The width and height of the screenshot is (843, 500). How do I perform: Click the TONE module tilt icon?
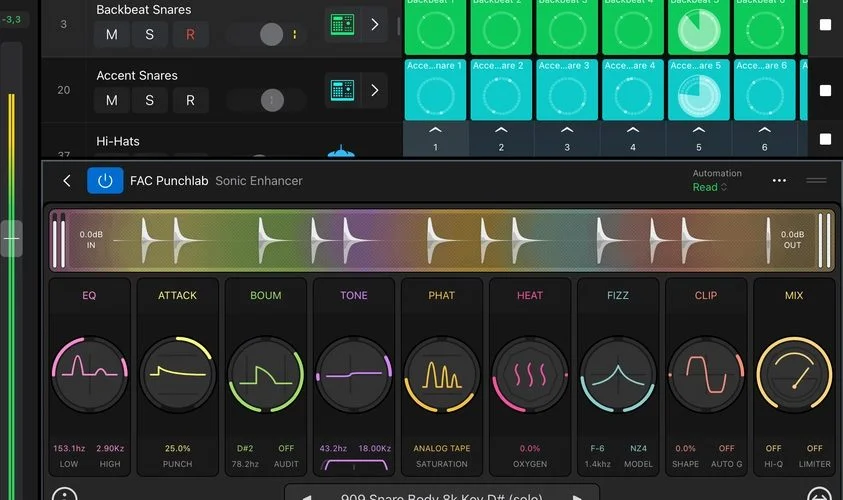click(354, 375)
